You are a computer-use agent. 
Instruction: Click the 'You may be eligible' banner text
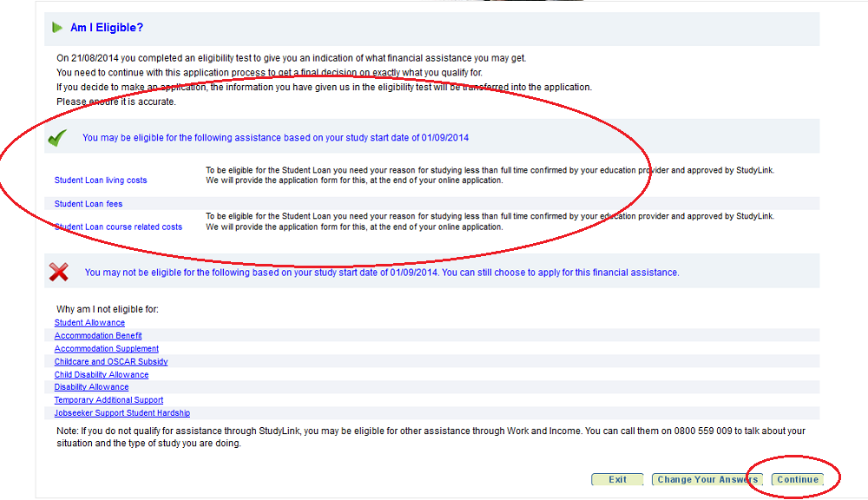coord(275,138)
